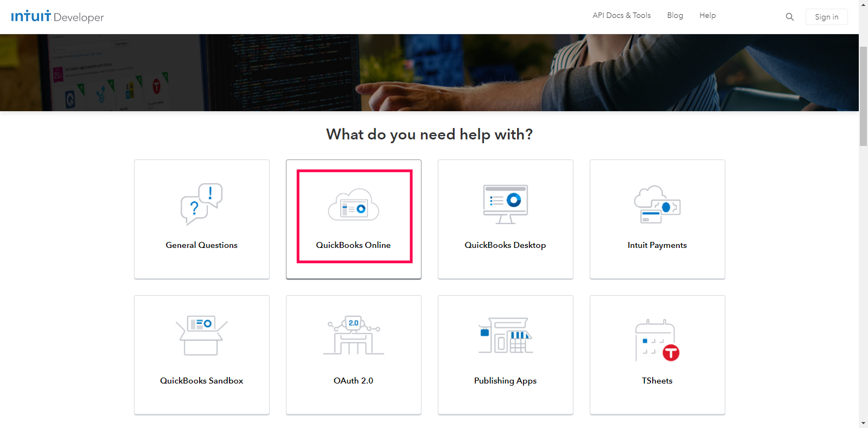Select the QuickBooks Desktop label
This screenshot has height=428, width=868.
click(x=506, y=245)
